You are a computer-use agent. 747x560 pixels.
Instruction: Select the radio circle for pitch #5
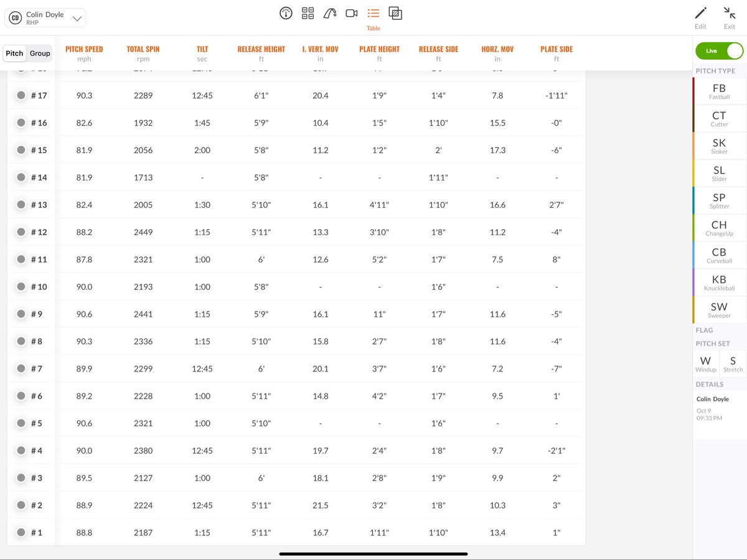21,424
